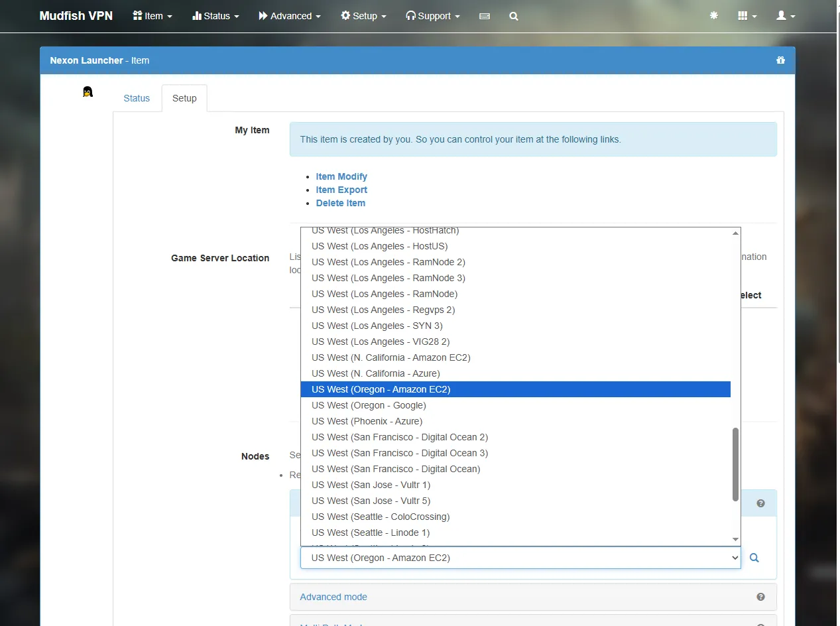Click the dropdown list scrollbar thumb

(735, 464)
